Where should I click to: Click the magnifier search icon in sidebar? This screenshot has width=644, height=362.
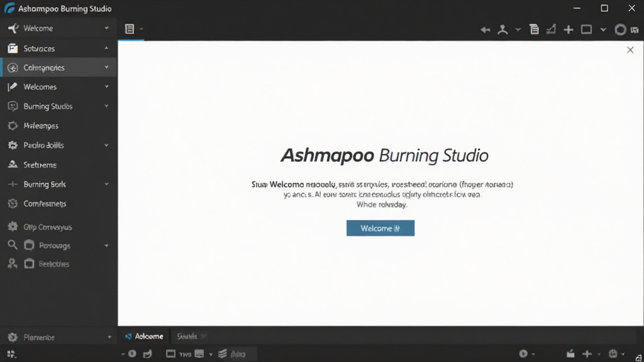click(13, 245)
